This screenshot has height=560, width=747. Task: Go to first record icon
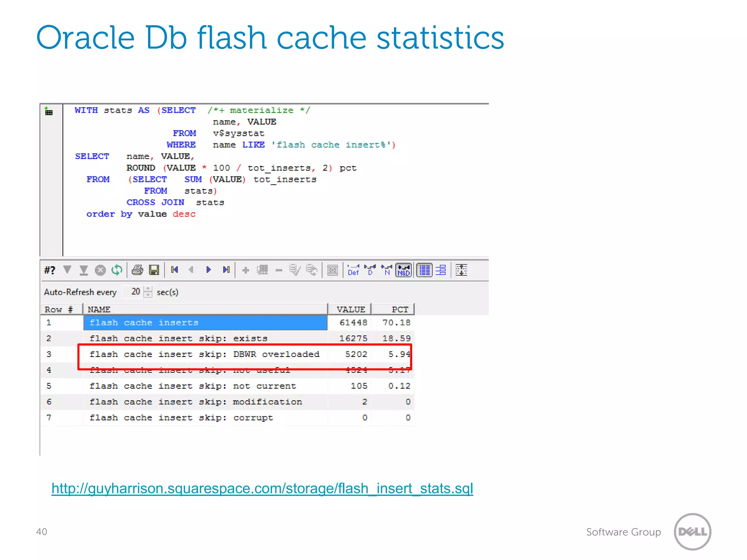[175, 270]
